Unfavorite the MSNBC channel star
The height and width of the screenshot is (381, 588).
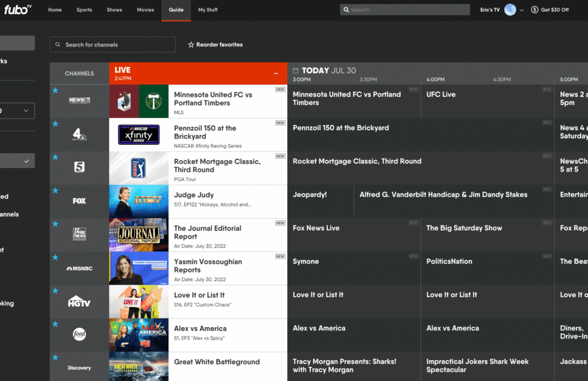(x=56, y=256)
